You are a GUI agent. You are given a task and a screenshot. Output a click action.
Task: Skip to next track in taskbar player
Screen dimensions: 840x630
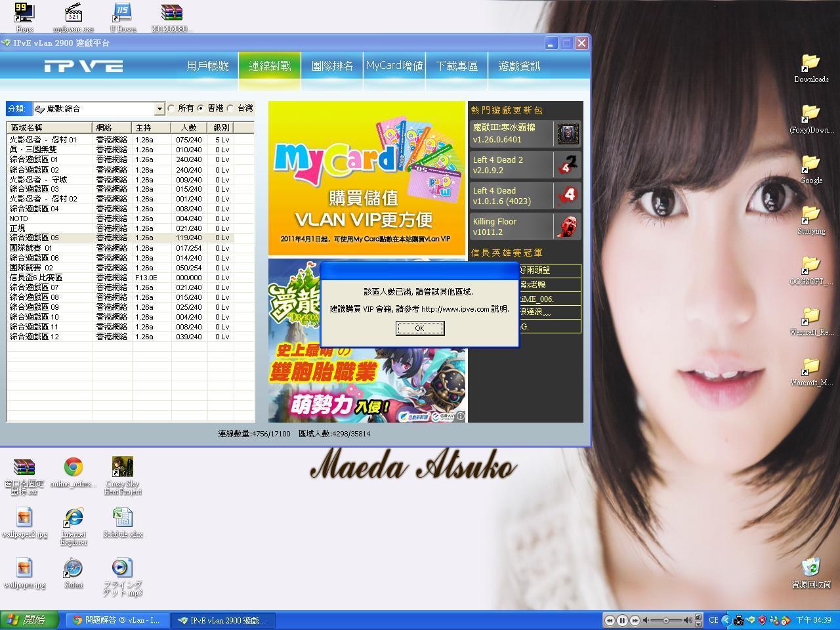click(635, 620)
